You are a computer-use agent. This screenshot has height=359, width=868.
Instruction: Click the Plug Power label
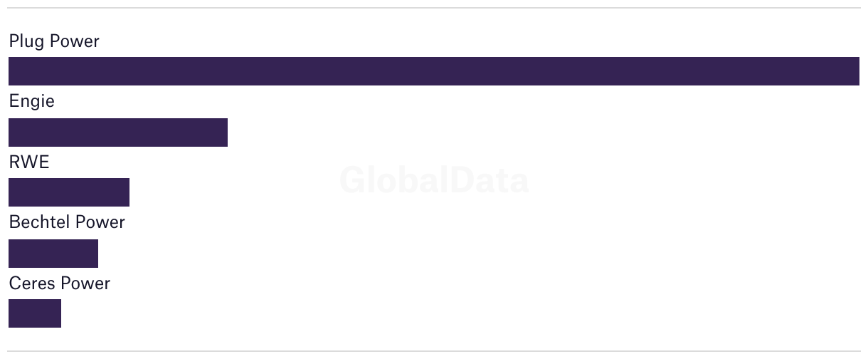[54, 42]
